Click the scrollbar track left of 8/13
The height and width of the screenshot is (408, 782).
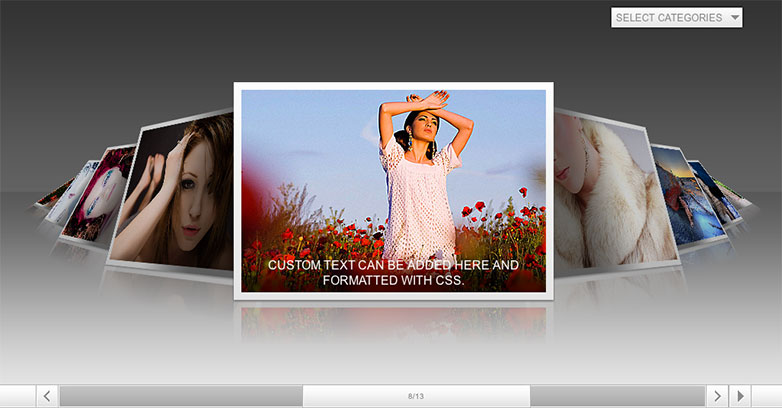tap(181, 396)
